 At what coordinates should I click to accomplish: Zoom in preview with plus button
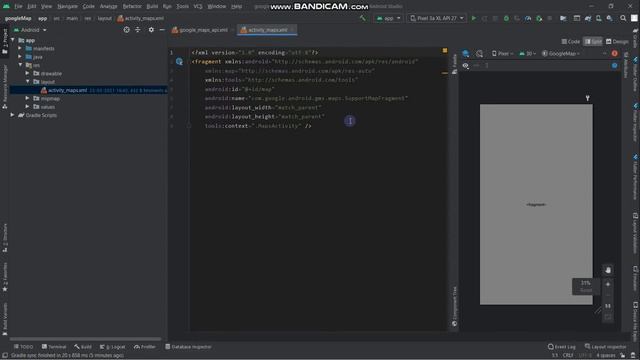[608, 284]
